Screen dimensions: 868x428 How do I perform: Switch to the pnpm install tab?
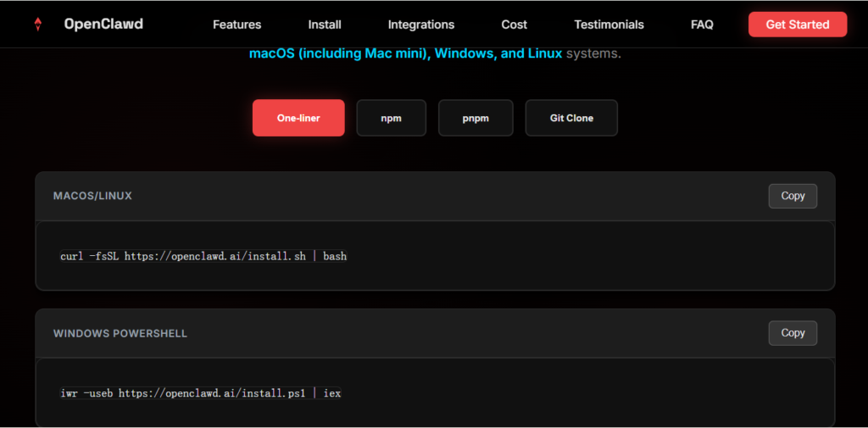click(x=476, y=118)
